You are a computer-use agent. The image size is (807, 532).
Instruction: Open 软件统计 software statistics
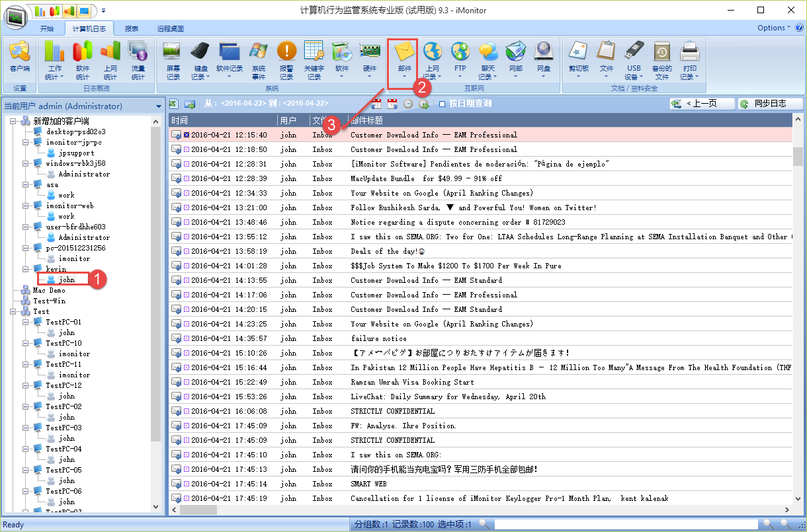click(x=83, y=60)
